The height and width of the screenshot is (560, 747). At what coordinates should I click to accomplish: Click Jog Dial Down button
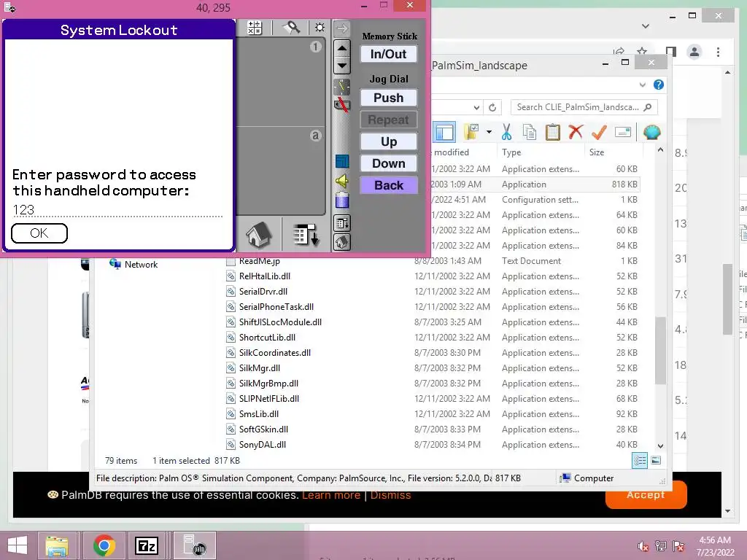389,164
